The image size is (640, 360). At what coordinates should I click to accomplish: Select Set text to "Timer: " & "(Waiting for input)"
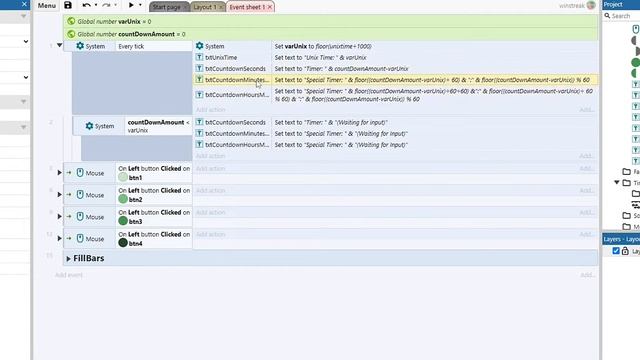pos(434,122)
